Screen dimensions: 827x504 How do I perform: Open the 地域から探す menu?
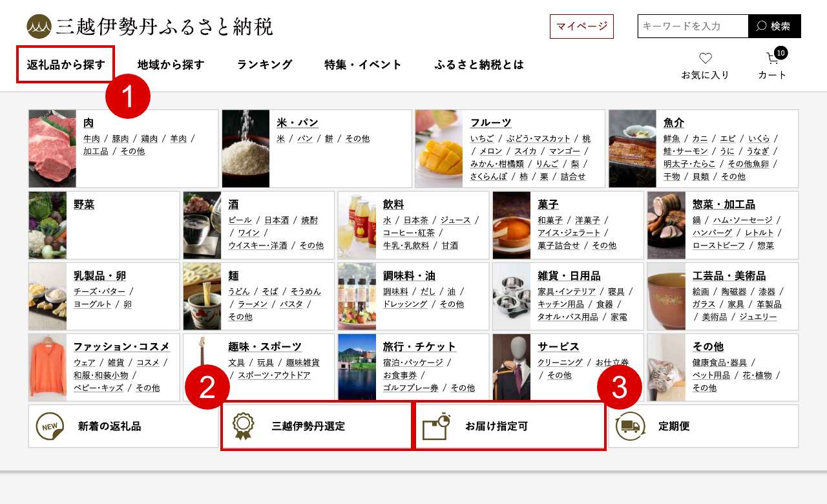[171, 65]
